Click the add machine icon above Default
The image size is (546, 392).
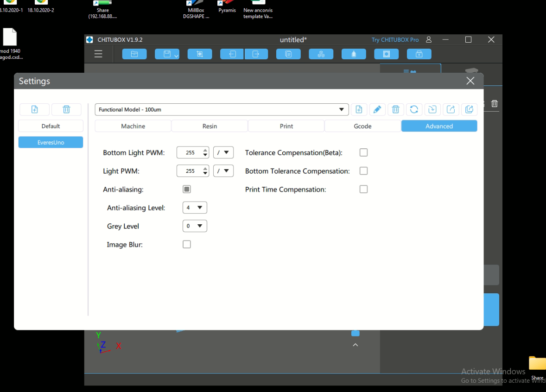(x=34, y=109)
